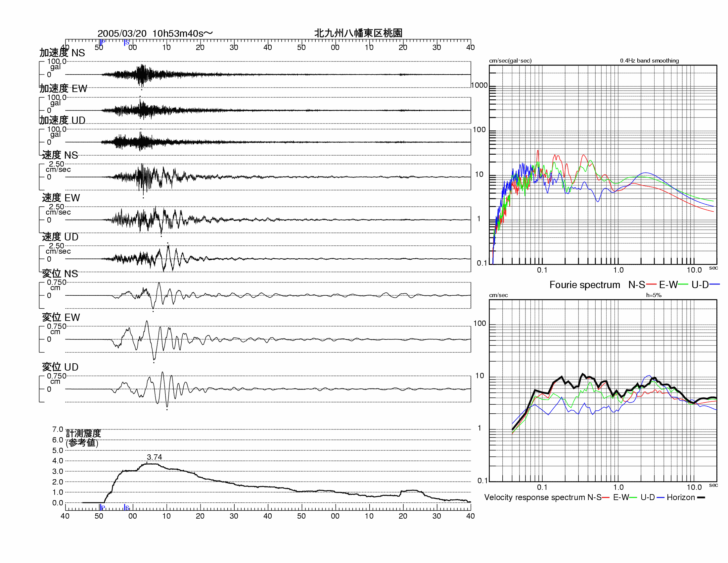Click the P marker on bottom time axis
Screen dimensions: 728x563
(102, 507)
